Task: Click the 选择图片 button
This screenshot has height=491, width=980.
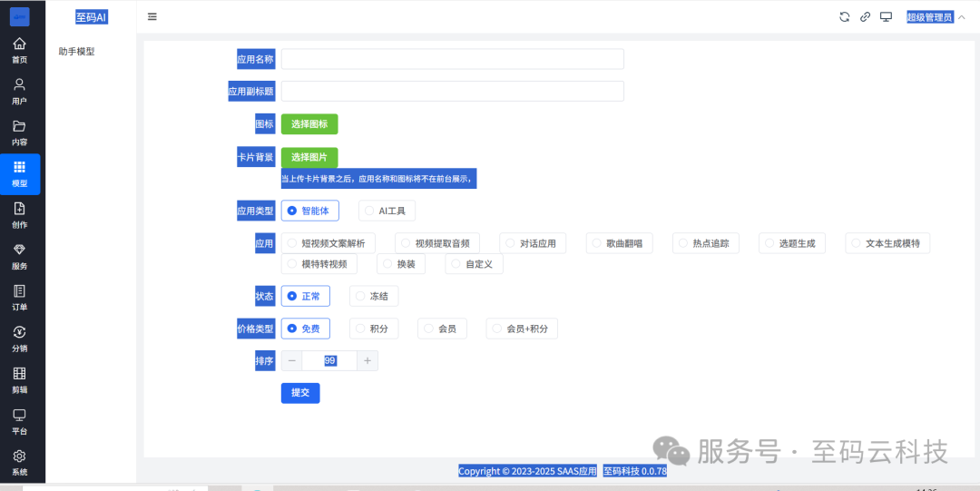Action: (309, 157)
